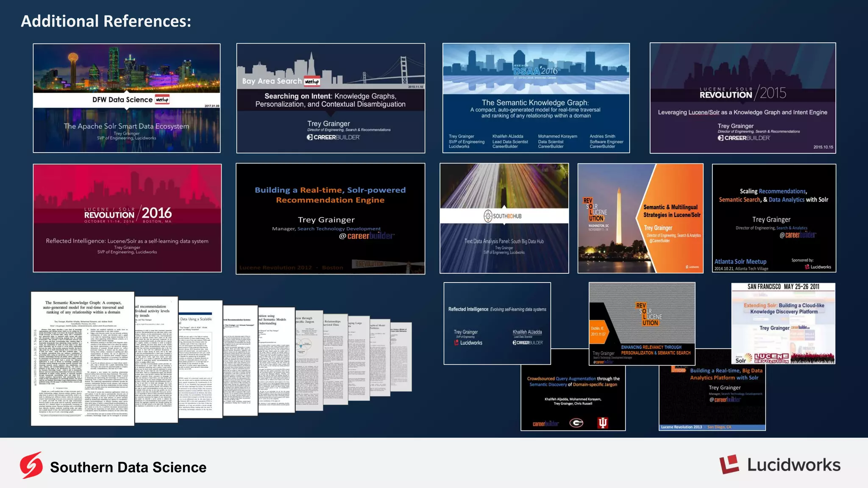This screenshot has height=488, width=868.
Task: Open the South BD Hub text analysis slide
Action: [504, 218]
